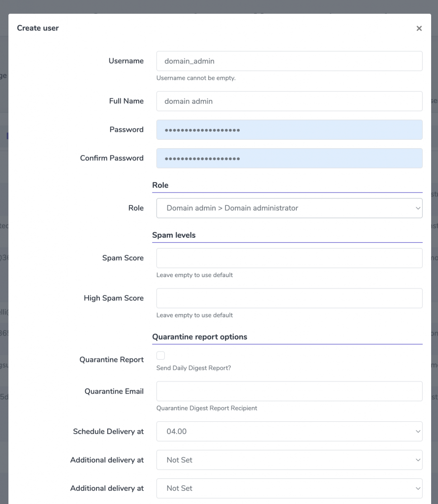Click the High Spam Score input

[289, 298]
